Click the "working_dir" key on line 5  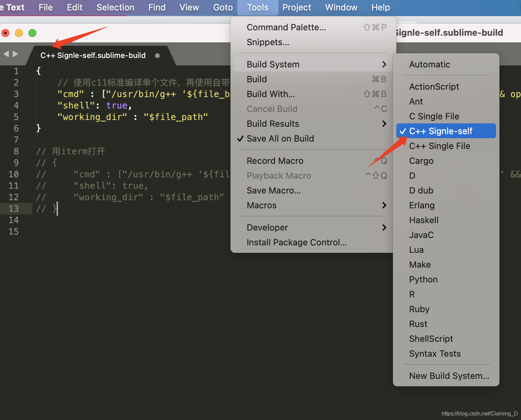pos(92,117)
